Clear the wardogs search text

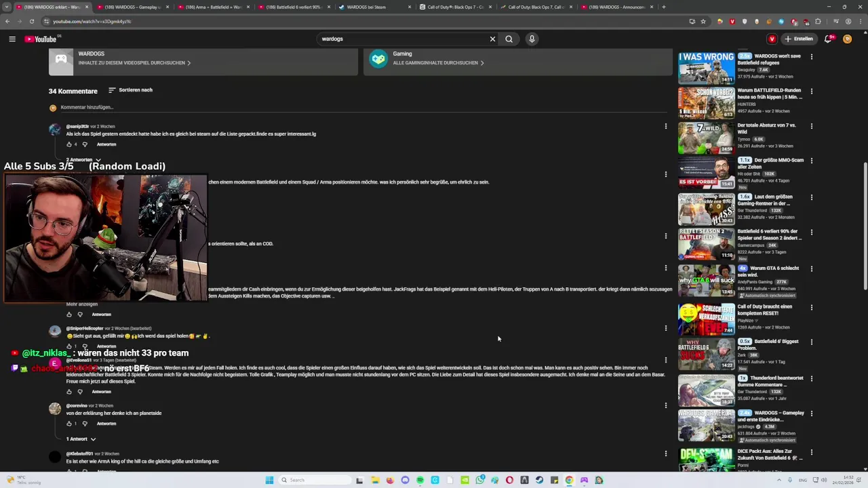point(492,39)
